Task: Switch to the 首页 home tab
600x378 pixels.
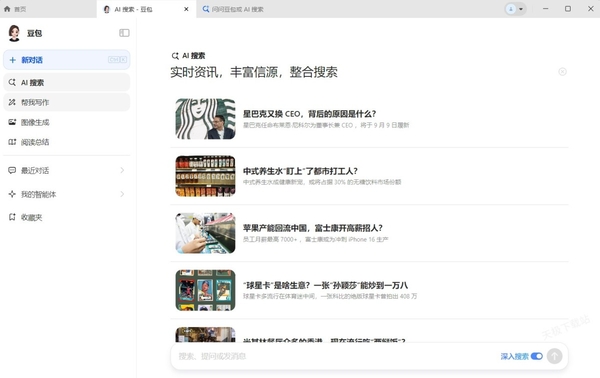Action: pyautogui.click(x=15, y=9)
